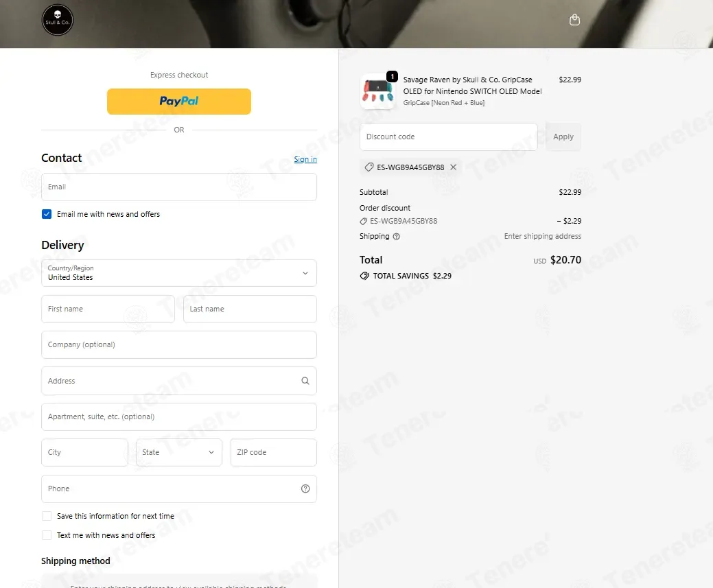Expand the State dropdown
This screenshot has height=588, width=713.
tap(178, 452)
